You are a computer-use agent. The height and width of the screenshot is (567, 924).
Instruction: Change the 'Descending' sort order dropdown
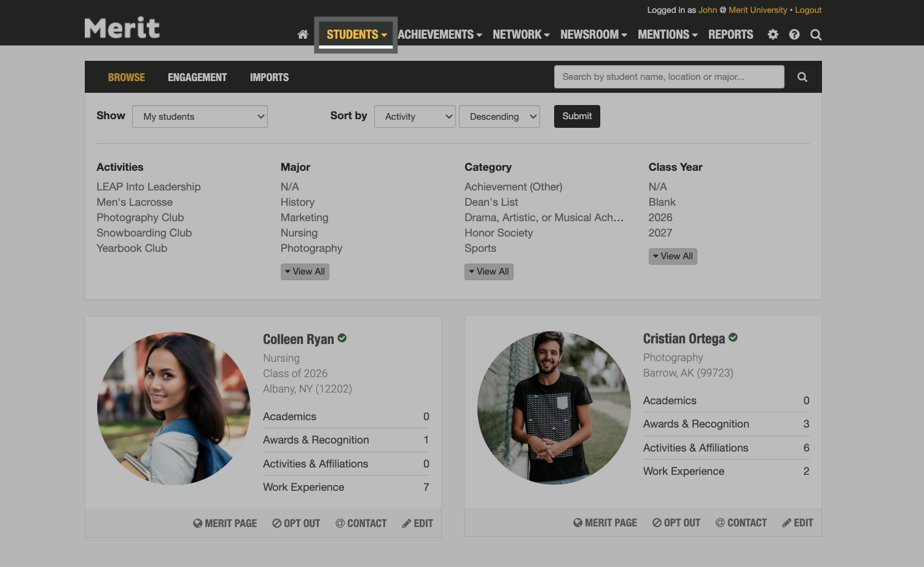pos(499,116)
